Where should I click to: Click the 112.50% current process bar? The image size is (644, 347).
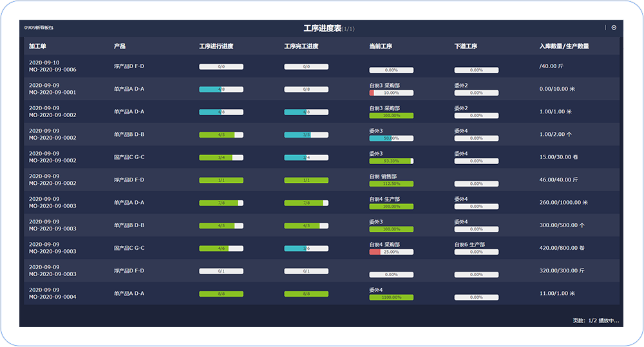pos(392,183)
